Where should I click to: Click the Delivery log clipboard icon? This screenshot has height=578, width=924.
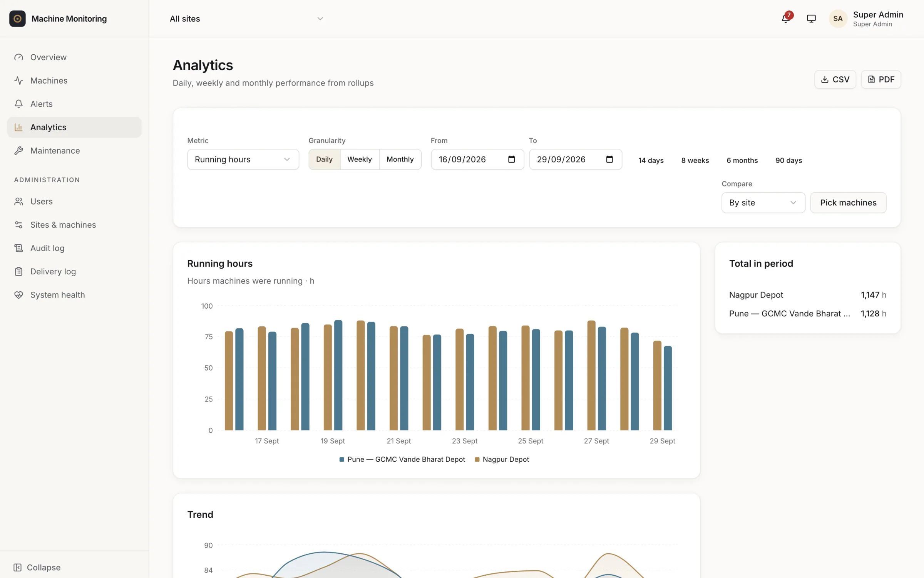(18, 272)
